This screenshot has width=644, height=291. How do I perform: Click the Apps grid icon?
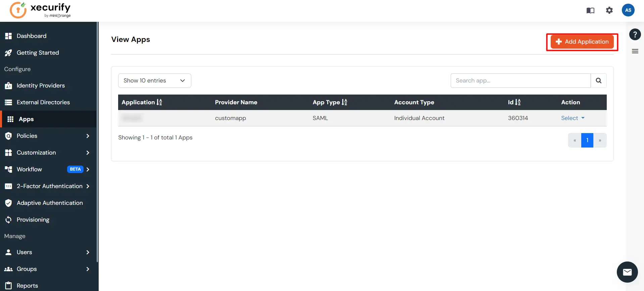10,119
